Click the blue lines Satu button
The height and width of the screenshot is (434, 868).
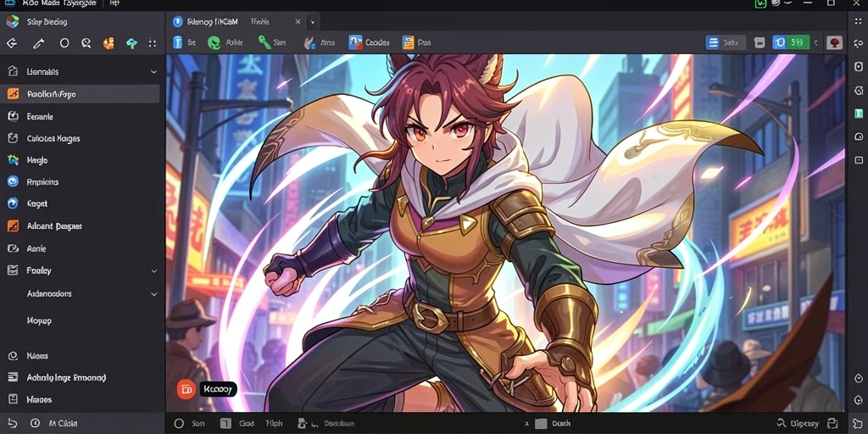726,42
